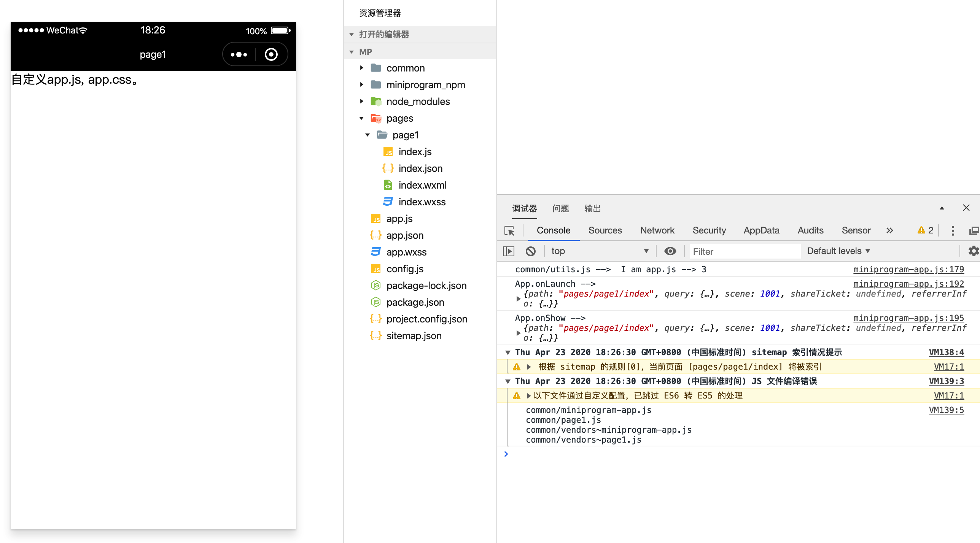Switch to the Sensor tab

point(856,230)
